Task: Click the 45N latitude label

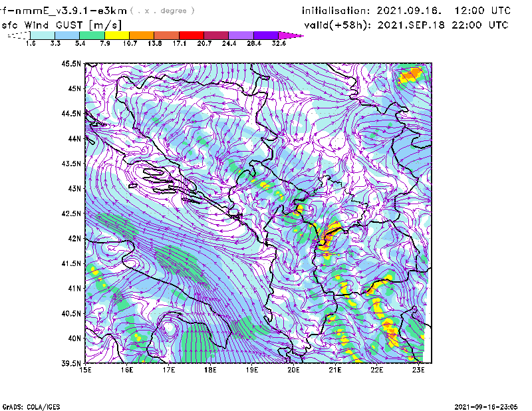Action: coord(74,88)
